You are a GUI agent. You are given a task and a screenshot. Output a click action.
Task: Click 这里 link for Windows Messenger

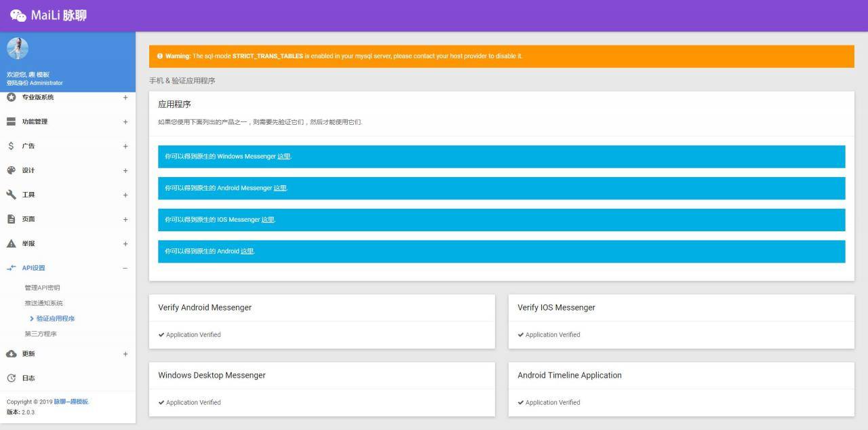pos(283,157)
